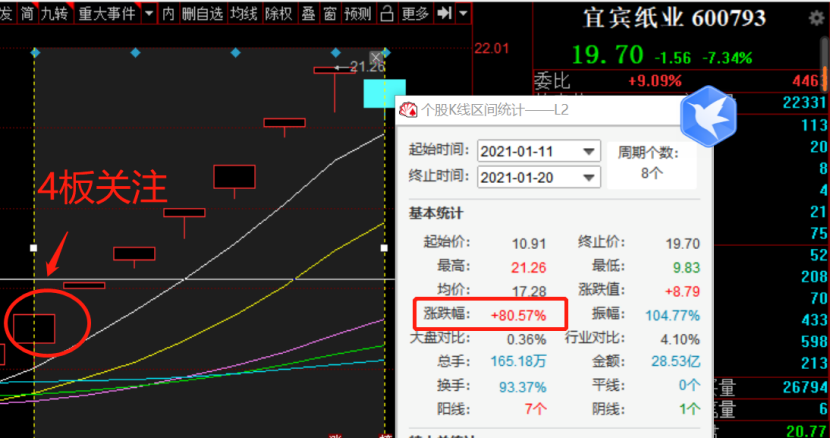The width and height of the screenshot is (831, 438).
Task: Click the 宜宾纸业 600793 stock title
Action: (x=674, y=18)
